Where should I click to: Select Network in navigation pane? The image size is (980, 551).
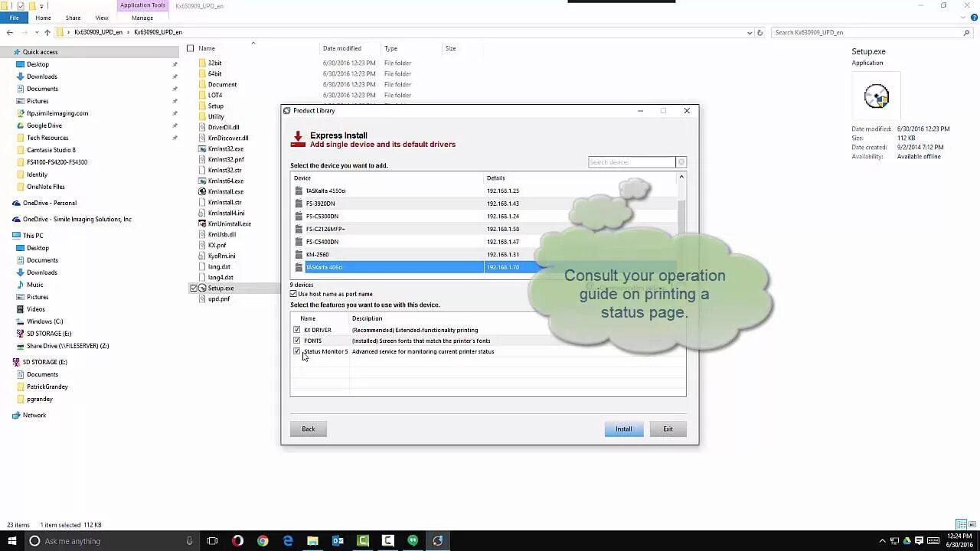coord(34,415)
